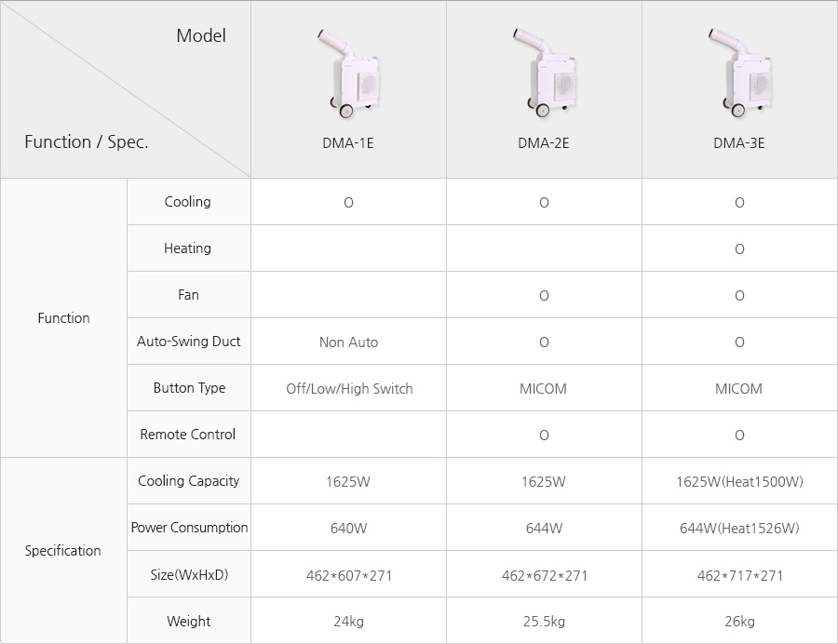
Task: Click the 25.5kg weight value
Action: click(x=544, y=622)
